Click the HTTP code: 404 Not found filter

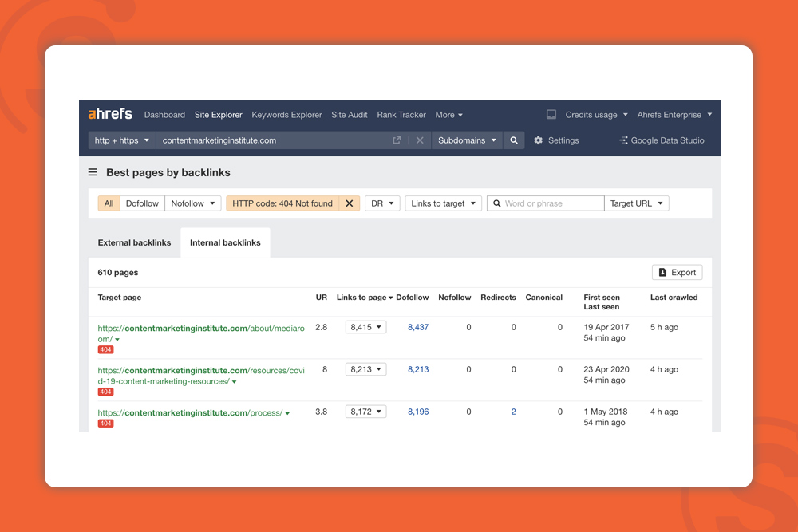pyautogui.click(x=282, y=203)
